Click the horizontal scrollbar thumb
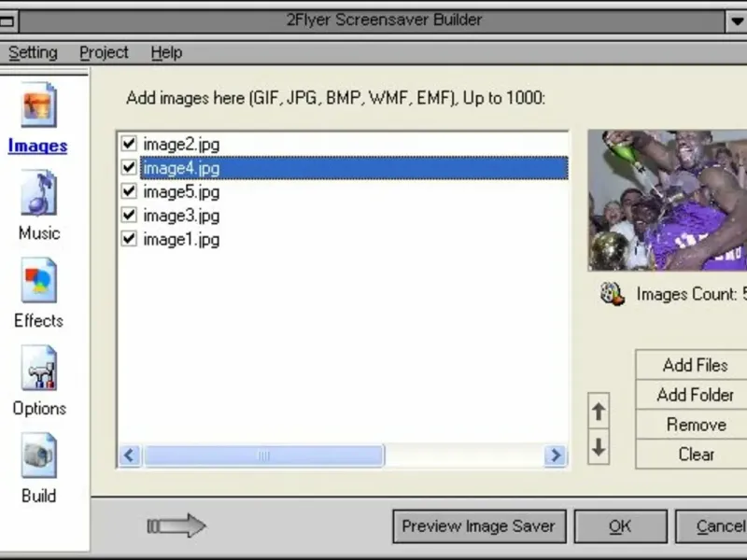Image resolution: width=747 pixels, height=560 pixels. [264, 455]
